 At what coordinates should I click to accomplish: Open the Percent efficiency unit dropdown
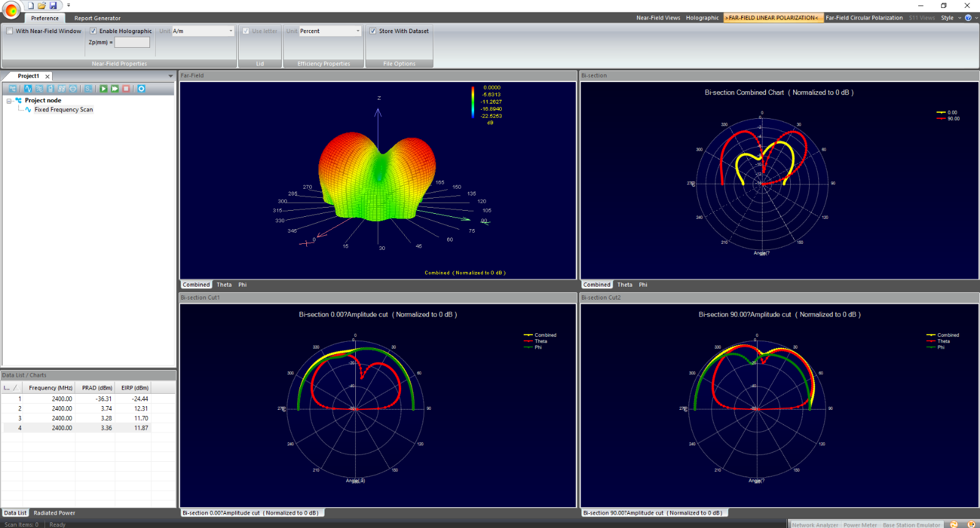tap(358, 31)
